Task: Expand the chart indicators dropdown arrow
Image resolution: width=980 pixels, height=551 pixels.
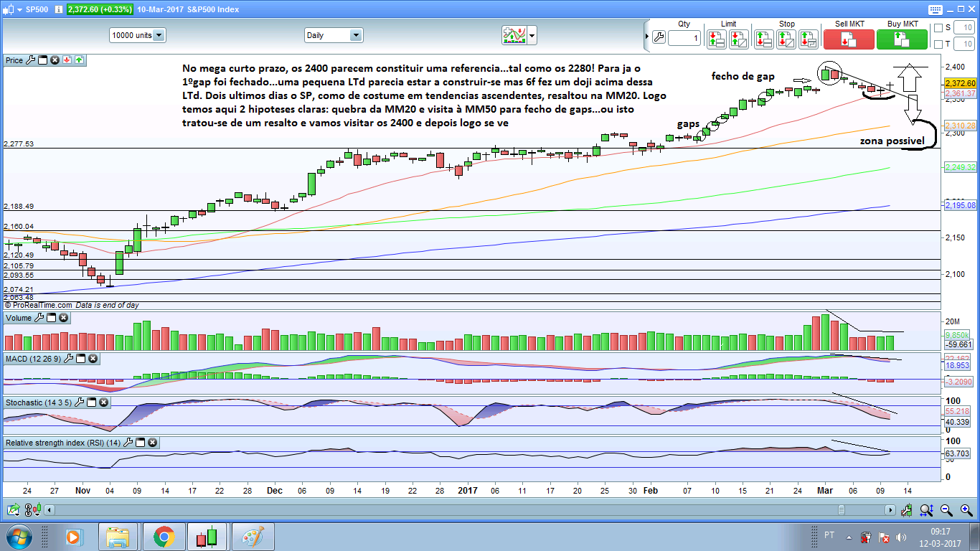Action: [x=532, y=34]
